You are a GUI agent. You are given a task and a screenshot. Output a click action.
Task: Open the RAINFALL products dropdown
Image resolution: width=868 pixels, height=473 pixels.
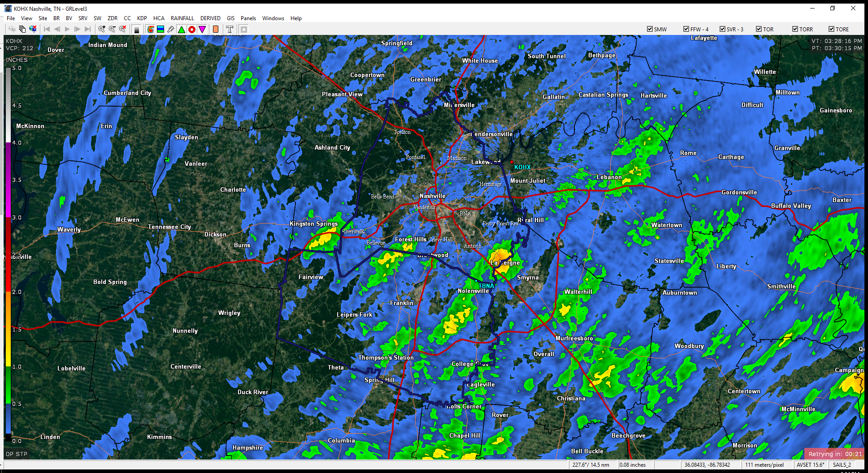pyautogui.click(x=182, y=18)
